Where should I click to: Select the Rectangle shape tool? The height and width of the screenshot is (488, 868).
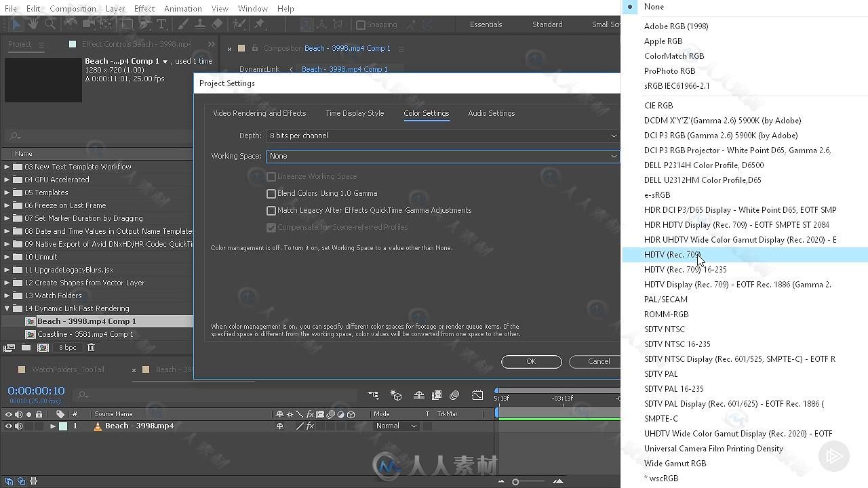(x=127, y=24)
